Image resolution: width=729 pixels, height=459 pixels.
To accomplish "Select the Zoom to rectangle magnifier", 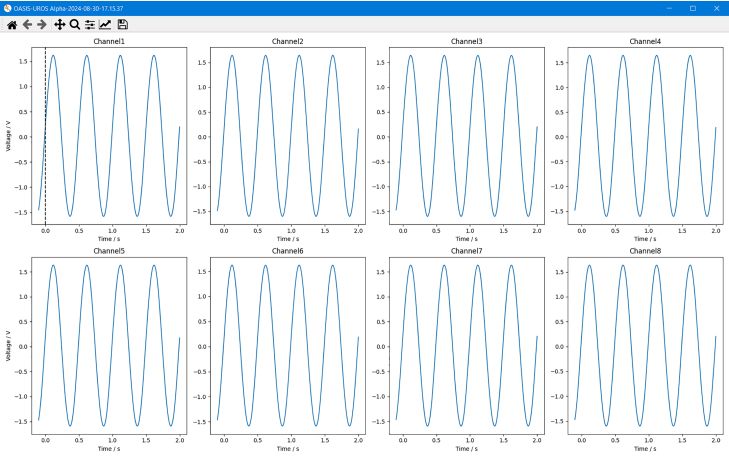I will click(74, 25).
